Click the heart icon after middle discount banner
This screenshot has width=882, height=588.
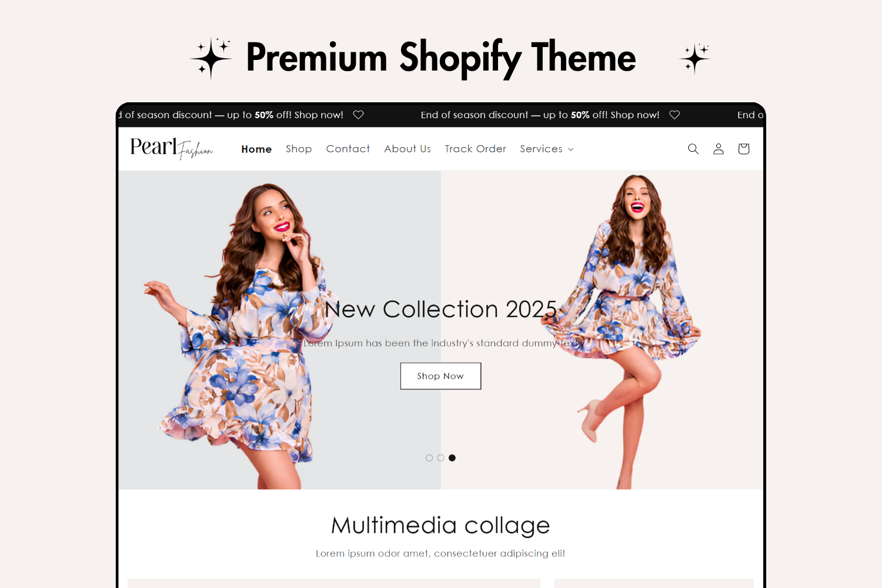click(x=674, y=115)
